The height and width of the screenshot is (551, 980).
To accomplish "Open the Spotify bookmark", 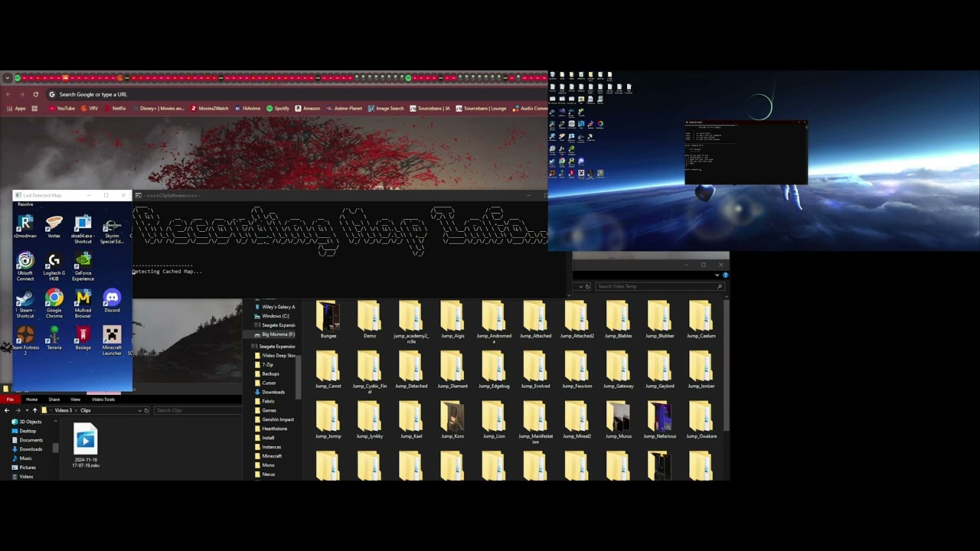I will (278, 109).
